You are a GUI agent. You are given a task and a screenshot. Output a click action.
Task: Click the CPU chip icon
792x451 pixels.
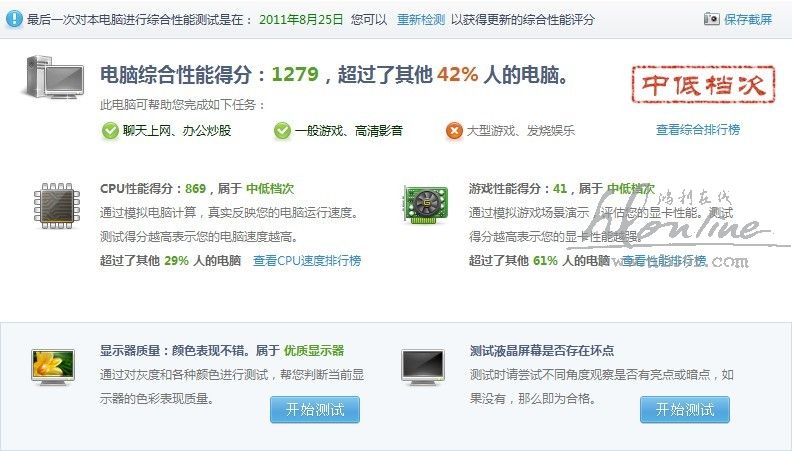point(57,206)
